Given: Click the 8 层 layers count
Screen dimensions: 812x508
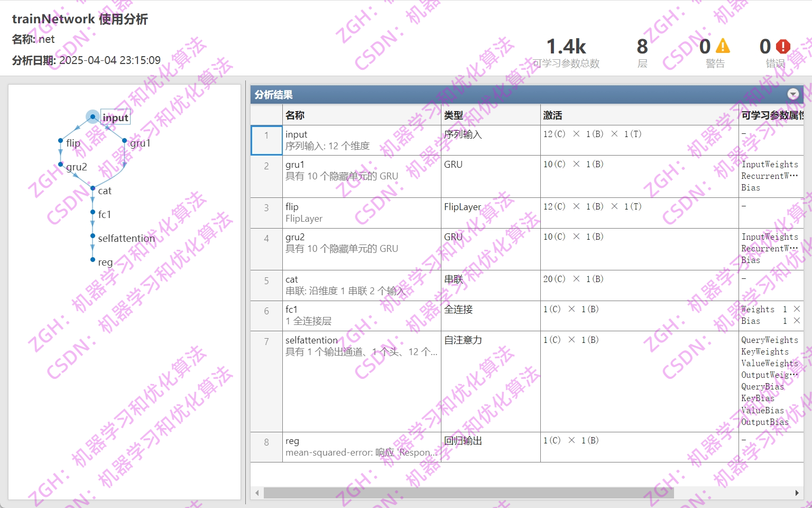Looking at the screenshot, I should [641, 47].
